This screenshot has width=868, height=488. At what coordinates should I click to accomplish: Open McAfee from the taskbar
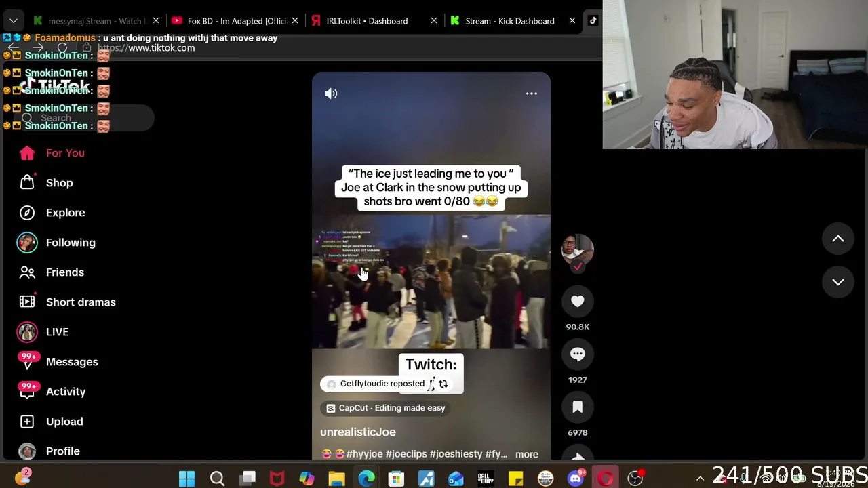click(277, 479)
